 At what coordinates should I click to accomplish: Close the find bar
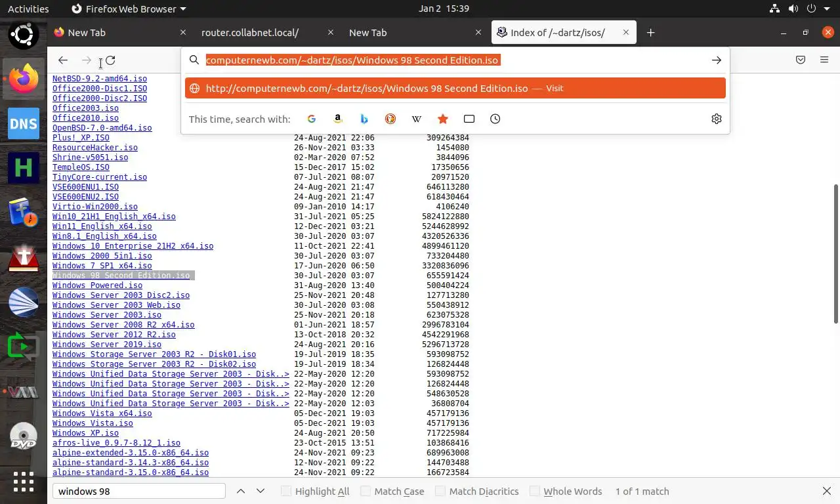click(827, 491)
